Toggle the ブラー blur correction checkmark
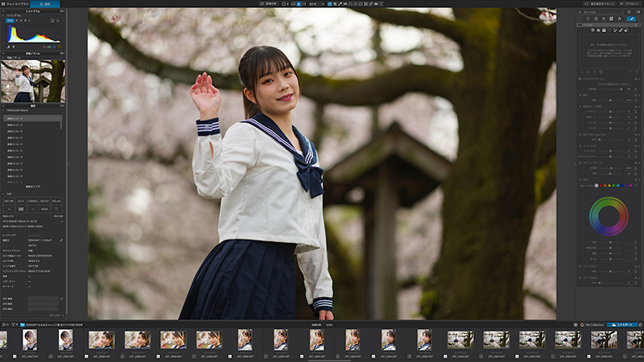The width and height of the screenshot is (644, 362). tap(580, 278)
